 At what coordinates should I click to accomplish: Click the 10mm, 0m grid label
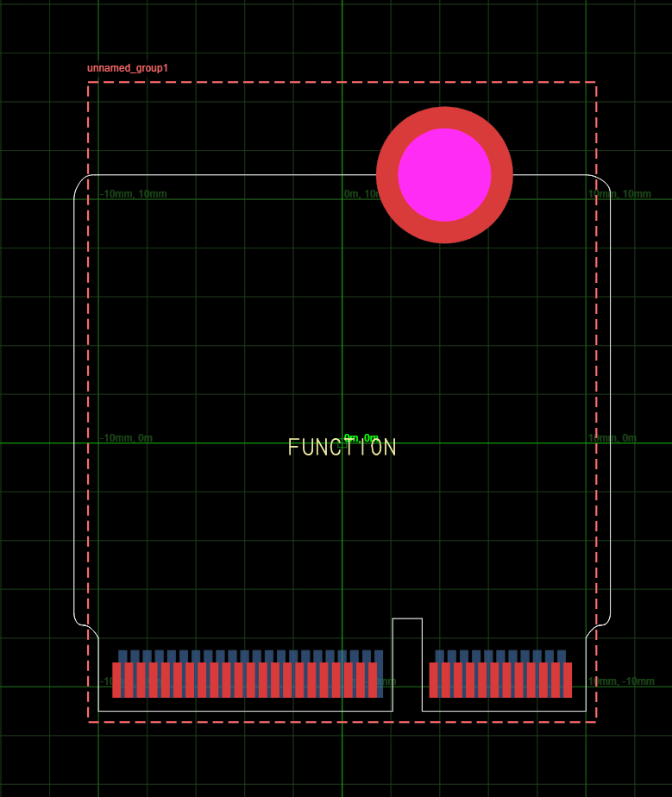tap(612, 437)
